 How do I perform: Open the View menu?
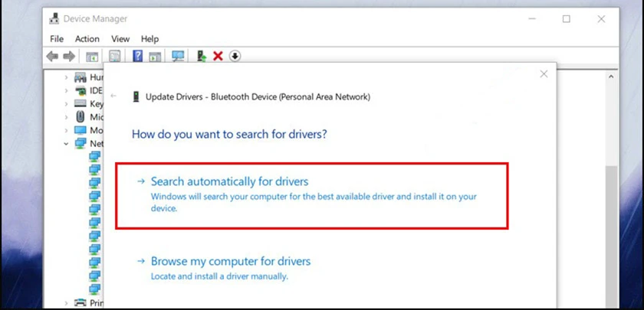(120, 39)
